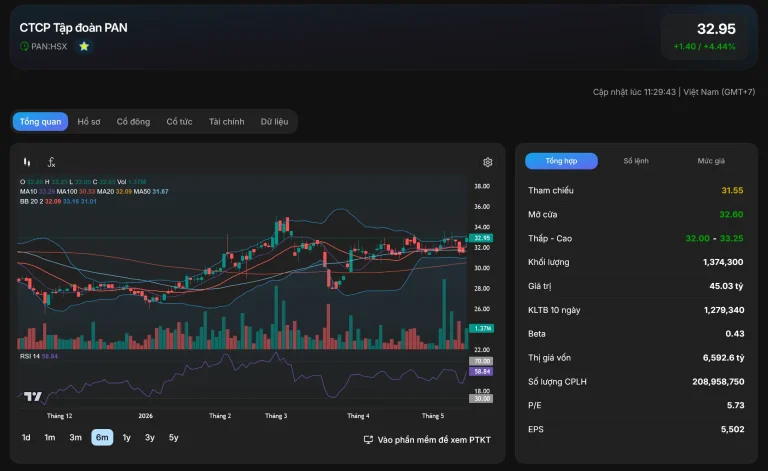Select the 6m chart range

coord(102,437)
